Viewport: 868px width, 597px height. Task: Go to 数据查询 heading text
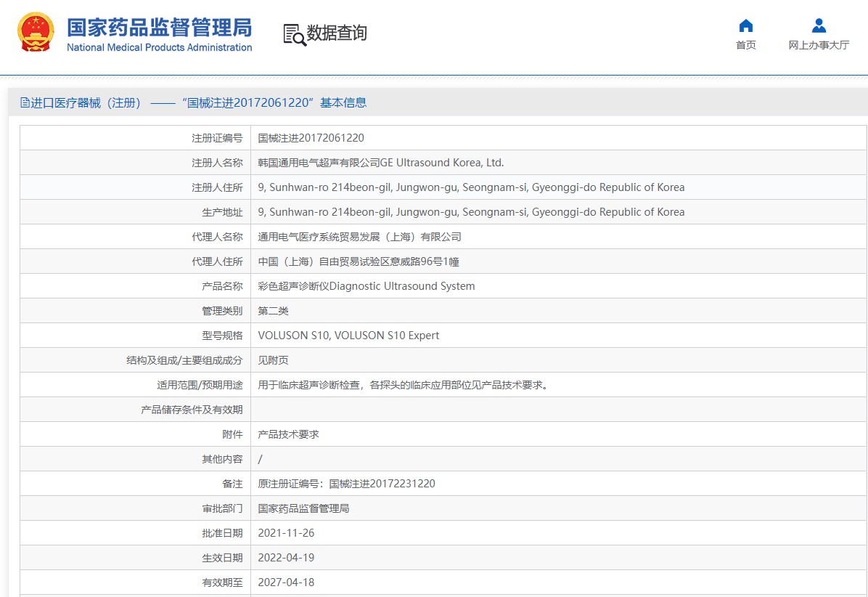click(x=337, y=33)
